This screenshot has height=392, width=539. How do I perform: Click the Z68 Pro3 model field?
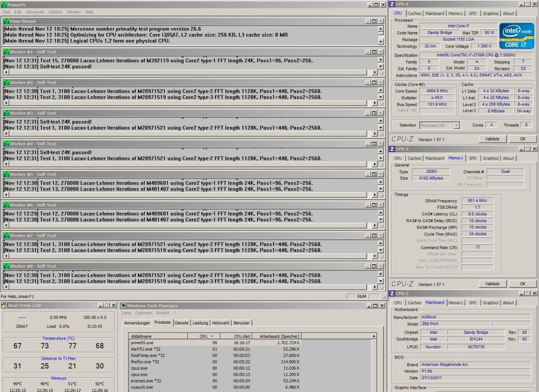(x=456, y=324)
